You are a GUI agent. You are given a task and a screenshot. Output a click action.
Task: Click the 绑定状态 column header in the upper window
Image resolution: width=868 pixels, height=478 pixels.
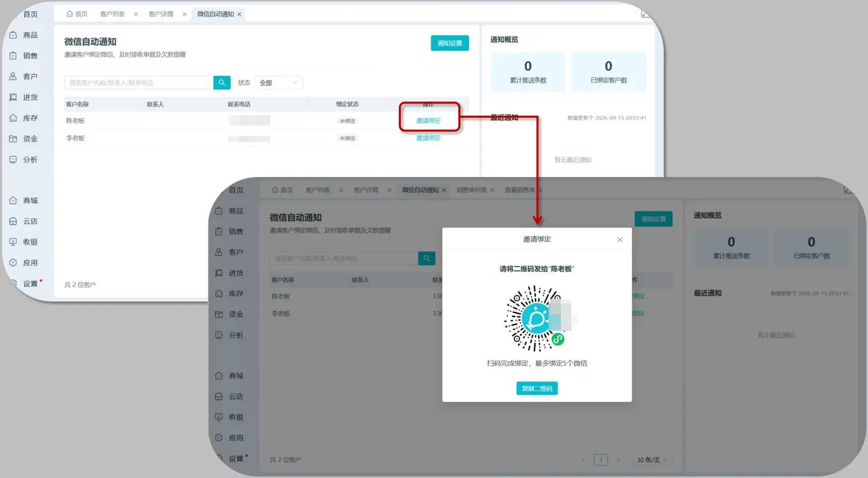click(348, 104)
